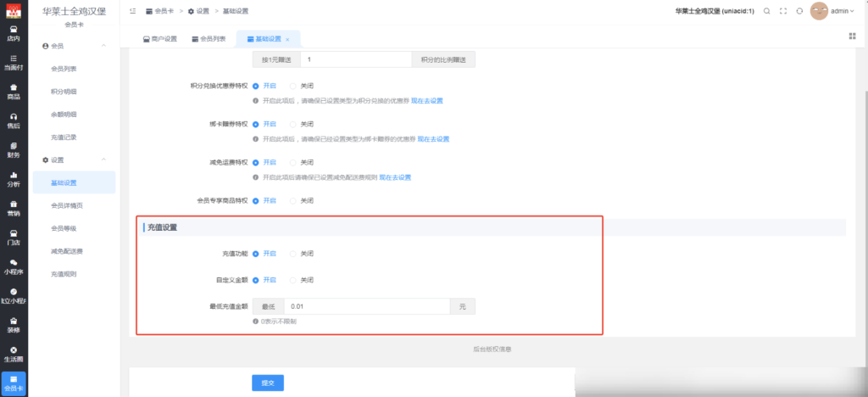Click the refresh icon in header
This screenshot has width=868, height=397.
(x=799, y=12)
